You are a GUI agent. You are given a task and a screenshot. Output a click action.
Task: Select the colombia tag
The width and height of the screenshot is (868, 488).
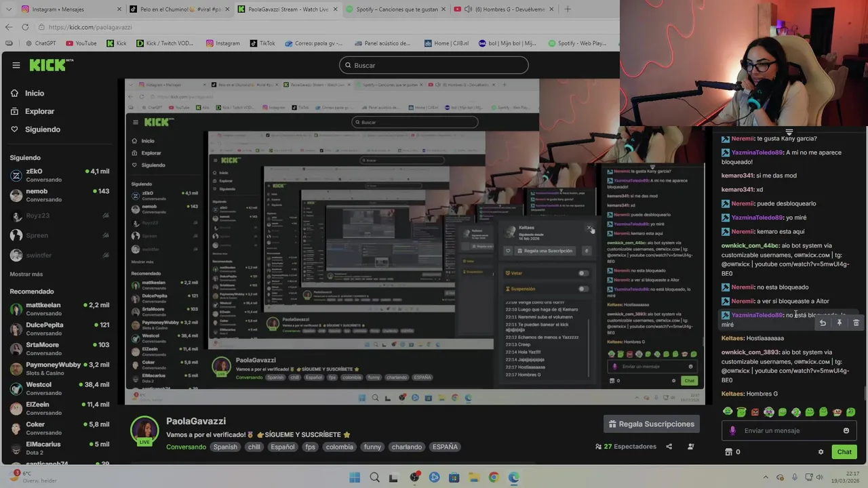point(339,447)
